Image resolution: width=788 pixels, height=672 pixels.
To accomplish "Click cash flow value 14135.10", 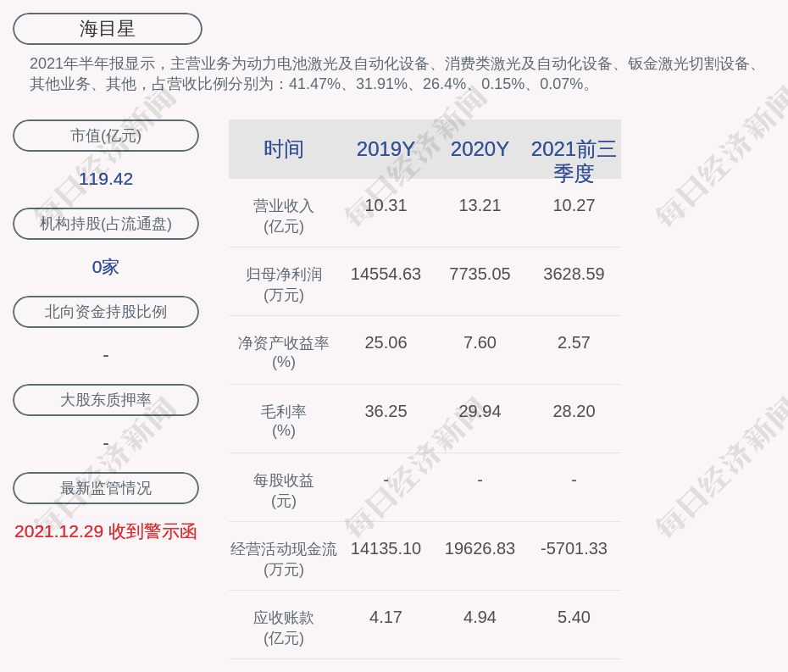I will (386, 548).
